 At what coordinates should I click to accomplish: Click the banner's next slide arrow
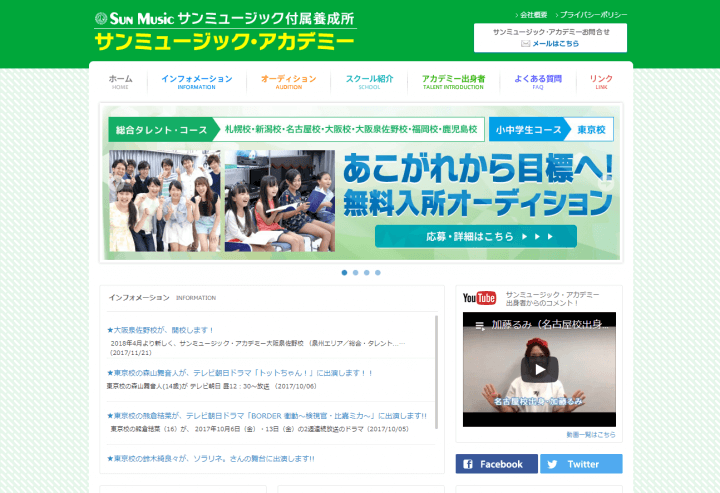coord(607,184)
